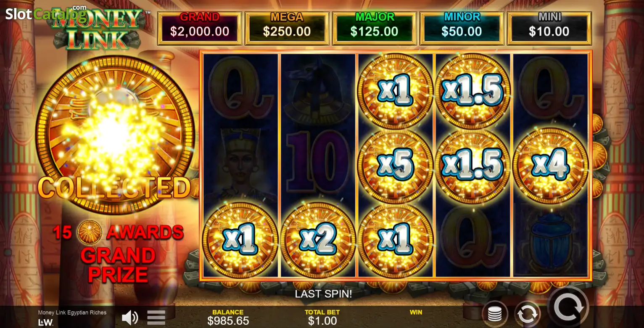Image resolution: width=644 pixels, height=328 pixels.
Task: Click the blue scarab symbol
Action: point(550,239)
